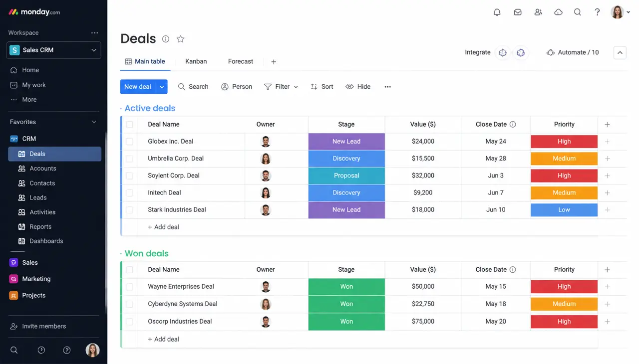Open Contacts board in sidebar
Screen dimensions: 639x364
point(42,183)
